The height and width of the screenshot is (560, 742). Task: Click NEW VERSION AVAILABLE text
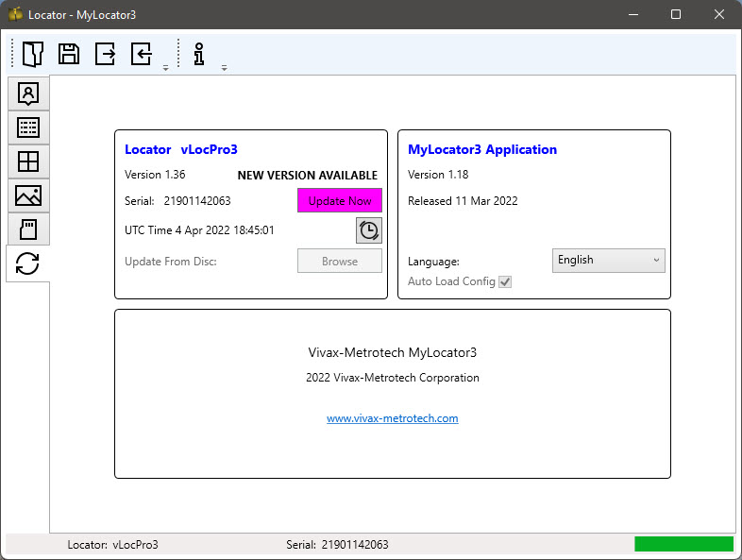308,176
